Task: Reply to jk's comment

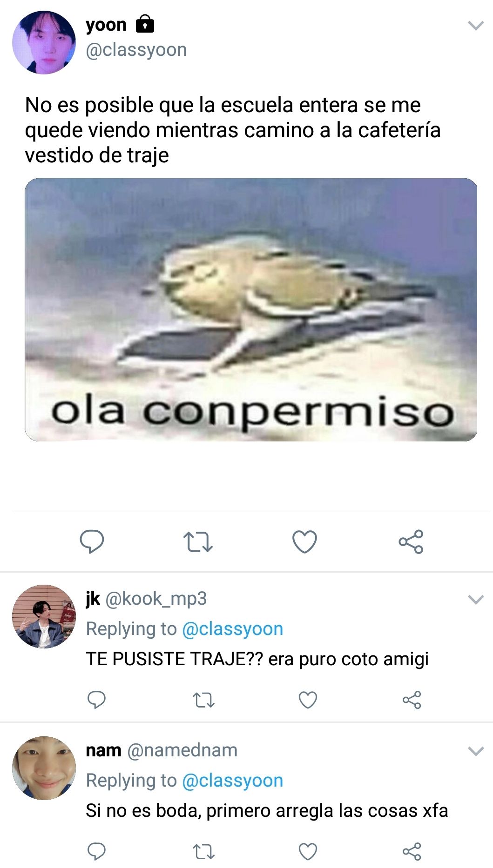Action: point(97,700)
